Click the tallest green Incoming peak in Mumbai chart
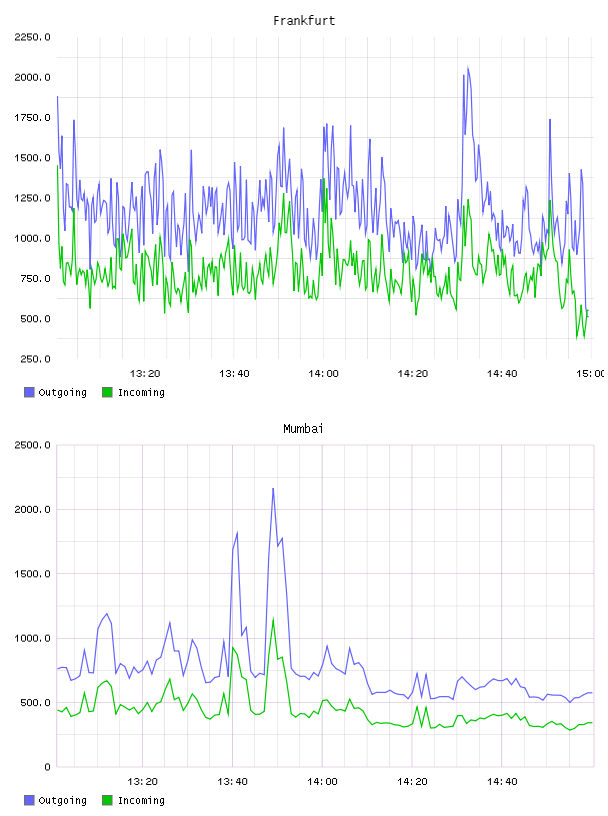Image resolution: width=608 pixels, height=816 pixels. tap(273, 619)
